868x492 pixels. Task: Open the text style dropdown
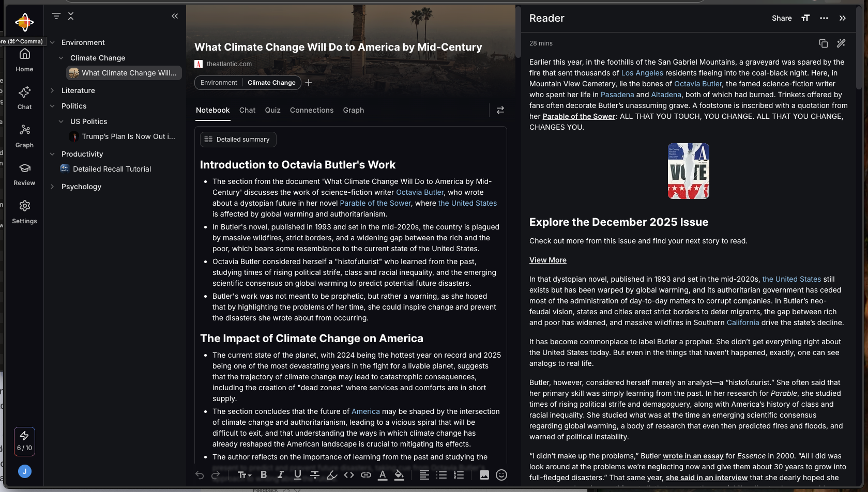point(244,475)
